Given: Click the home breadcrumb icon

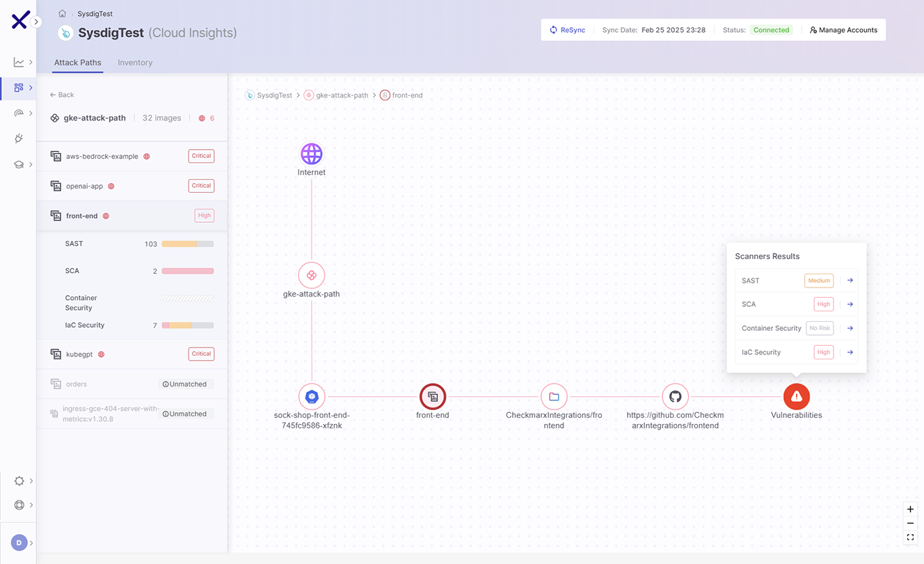Looking at the screenshot, I should [x=63, y=13].
